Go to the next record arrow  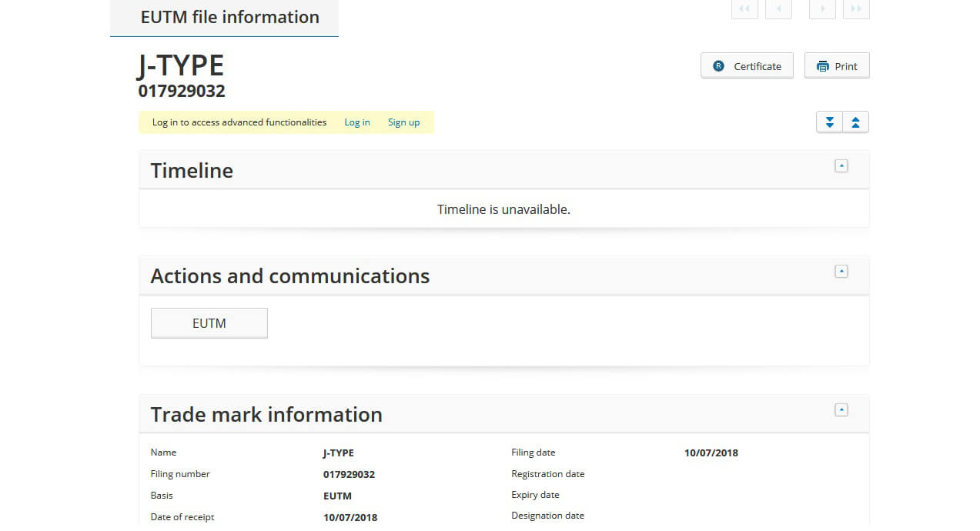point(822,8)
